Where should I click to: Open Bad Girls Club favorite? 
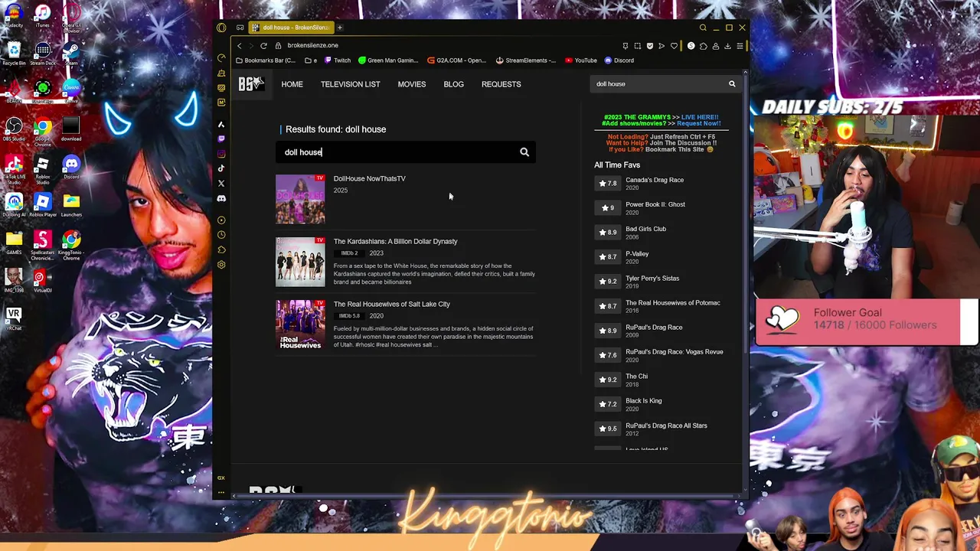click(645, 229)
